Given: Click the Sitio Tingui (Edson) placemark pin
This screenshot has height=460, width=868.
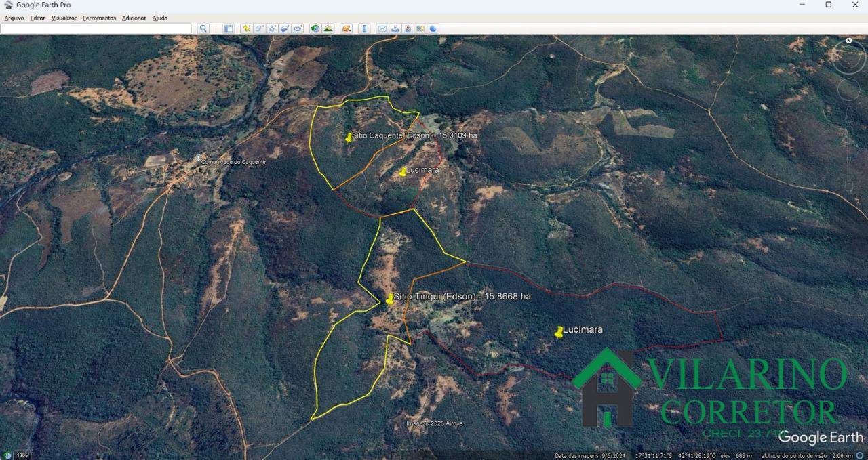Looking at the screenshot, I should [389, 299].
